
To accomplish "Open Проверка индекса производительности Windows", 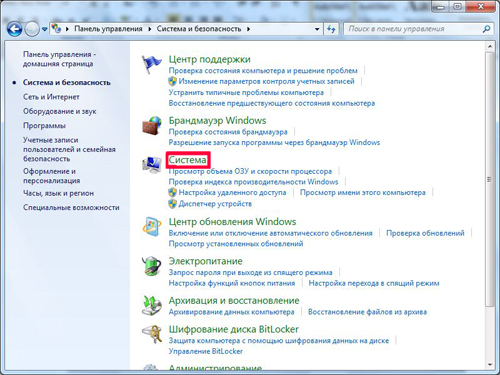I will pos(253,182).
